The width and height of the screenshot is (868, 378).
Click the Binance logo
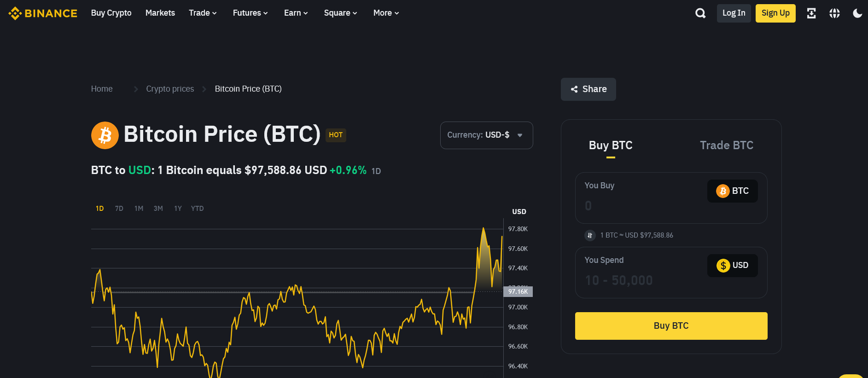(x=43, y=13)
